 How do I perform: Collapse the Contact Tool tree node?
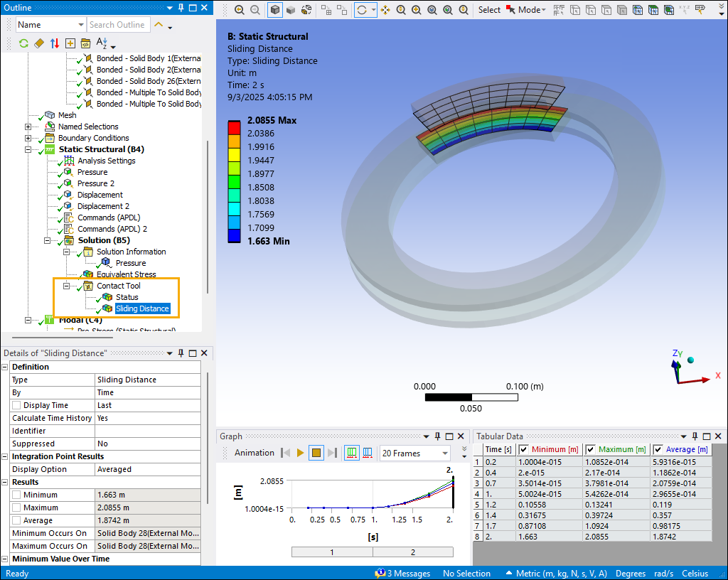coord(68,286)
